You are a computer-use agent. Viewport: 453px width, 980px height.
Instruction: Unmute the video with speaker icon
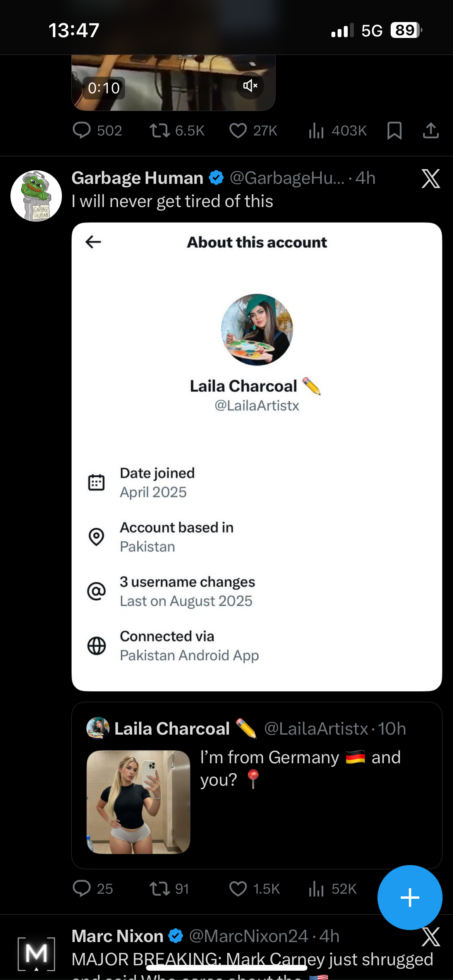[250, 86]
